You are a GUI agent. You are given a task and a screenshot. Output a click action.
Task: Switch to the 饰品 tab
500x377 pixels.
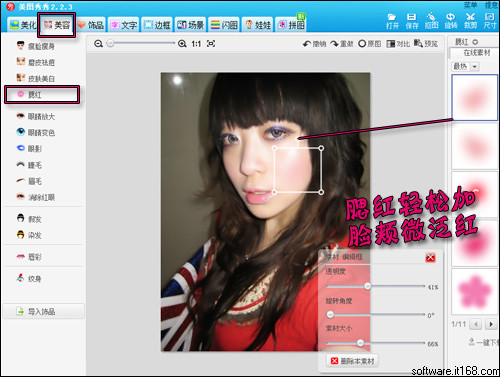91,25
